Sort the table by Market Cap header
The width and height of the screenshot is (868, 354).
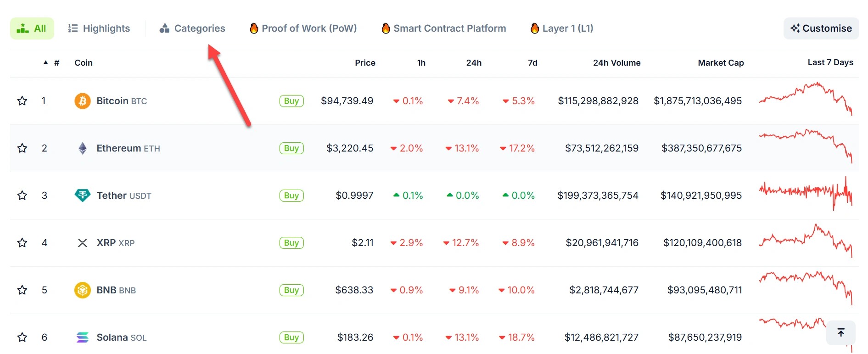(720, 63)
